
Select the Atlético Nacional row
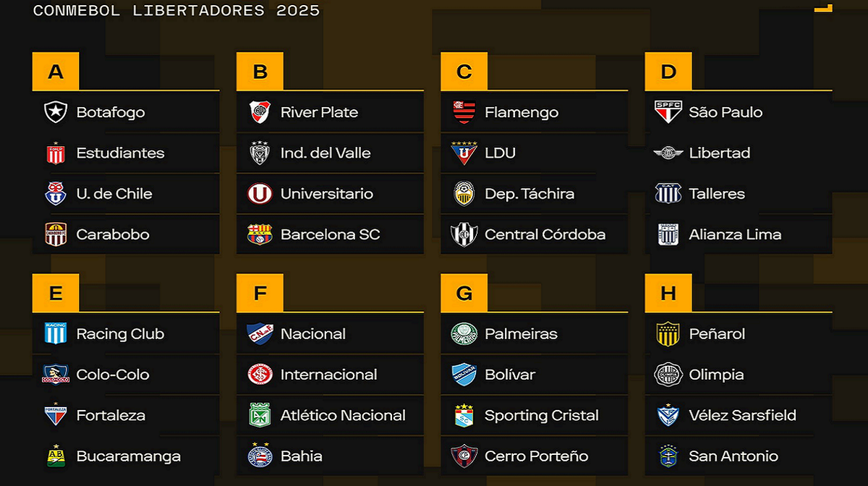(331, 416)
